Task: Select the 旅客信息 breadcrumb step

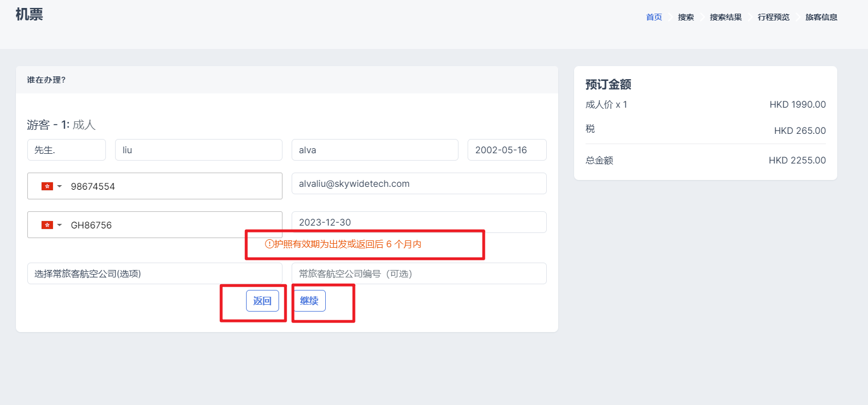Action: [x=821, y=17]
